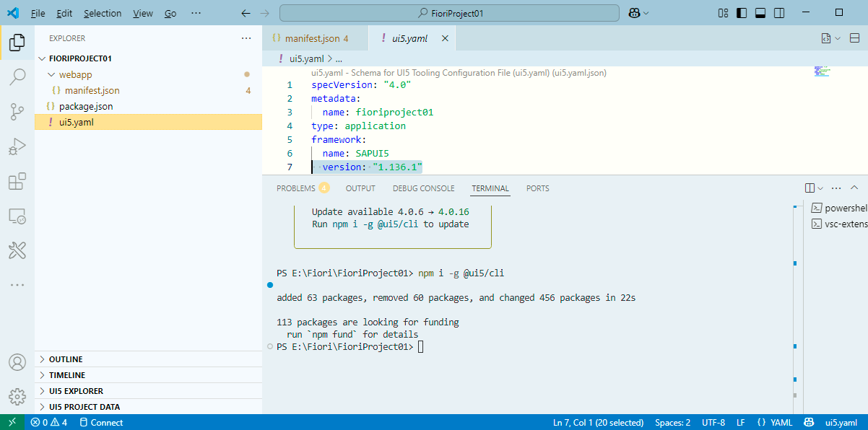
Task: Open dropdown next to file code icon
Action: 838,38
